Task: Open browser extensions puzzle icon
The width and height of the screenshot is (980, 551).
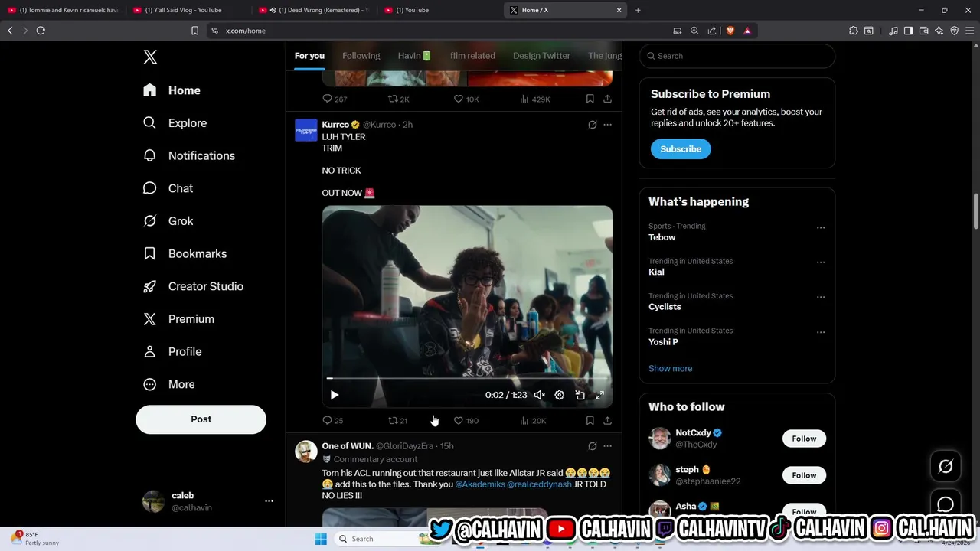Action: point(854,31)
